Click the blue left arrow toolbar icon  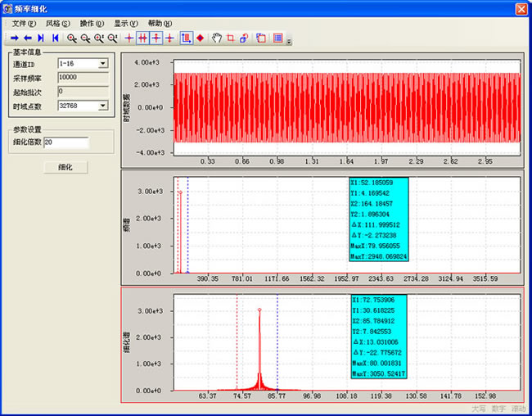tap(27, 38)
